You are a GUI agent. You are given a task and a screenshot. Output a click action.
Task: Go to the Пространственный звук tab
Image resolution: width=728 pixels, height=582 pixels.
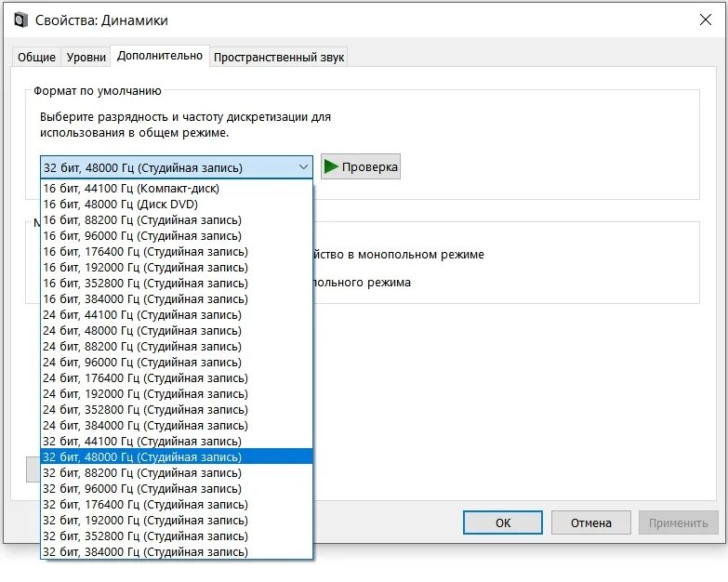pos(279,57)
